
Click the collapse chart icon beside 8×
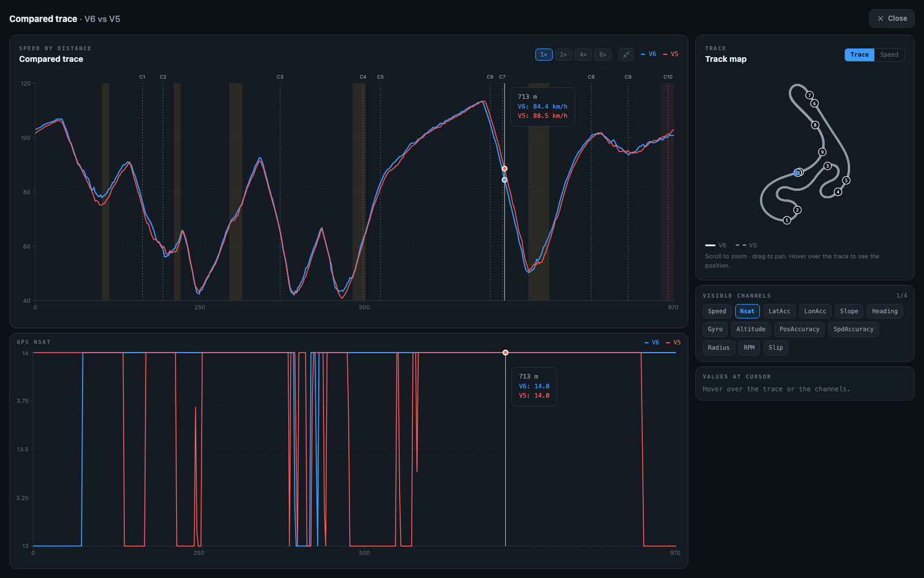[x=626, y=54]
